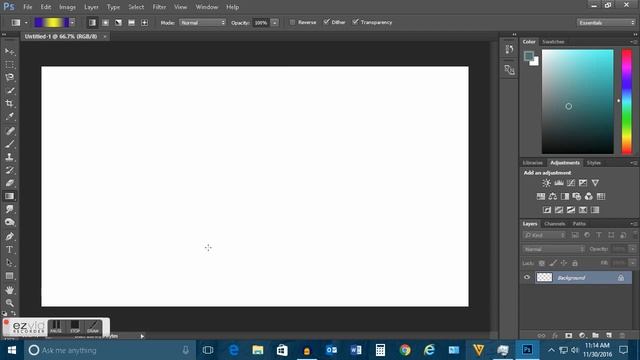The width and height of the screenshot is (640, 360).
Task: Open the gradient Opacity slider arrow
Action: 275,23
